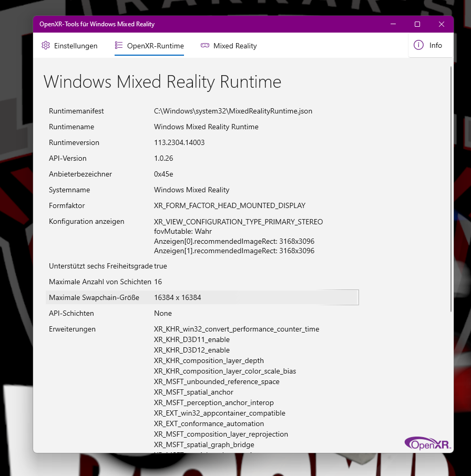The image size is (471, 476).
Task: Click XR_MSFT_perception_anchor_interop extension
Action: (x=214, y=402)
